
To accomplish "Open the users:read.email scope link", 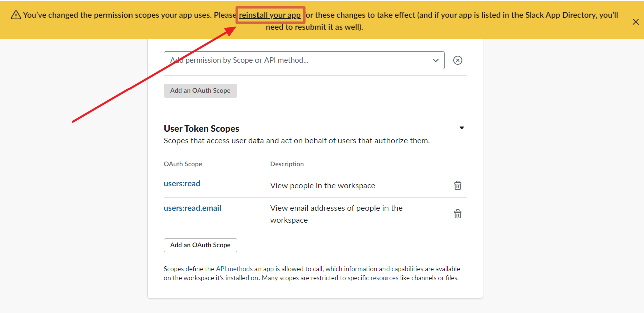I will pyautogui.click(x=192, y=208).
